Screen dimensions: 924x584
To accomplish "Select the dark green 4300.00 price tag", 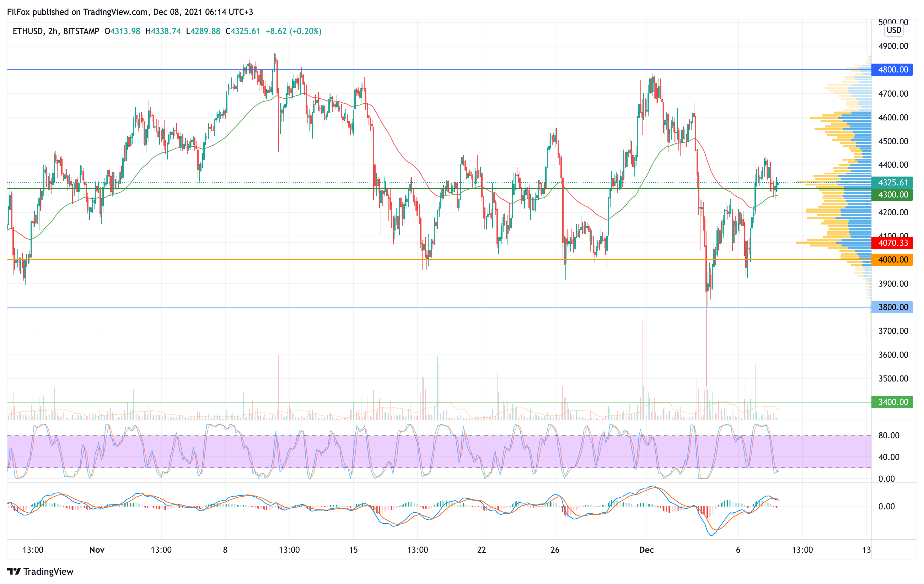I will pos(892,195).
